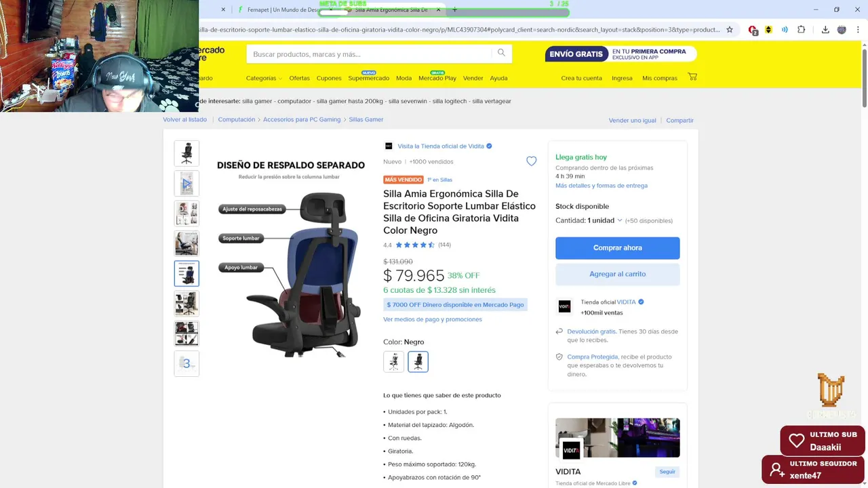This screenshot has width=868, height=488.
Task: Click the 1º en Sillas ranking link
Action: [439, 180]
